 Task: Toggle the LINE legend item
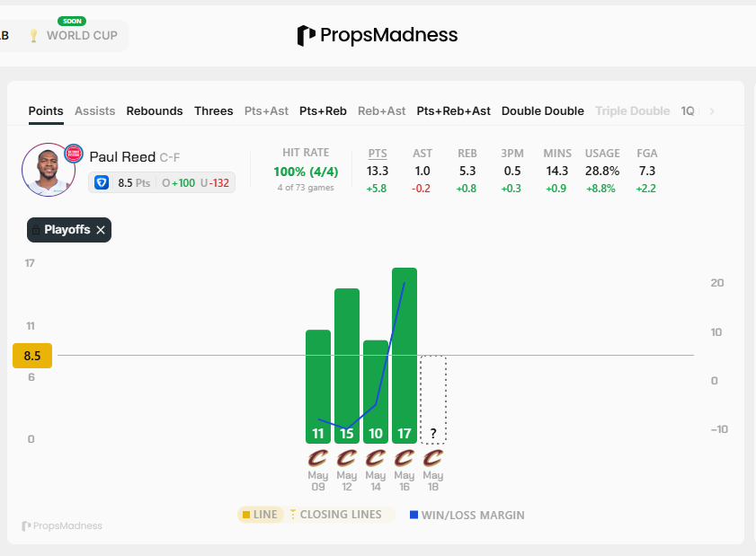click(261, 515)
